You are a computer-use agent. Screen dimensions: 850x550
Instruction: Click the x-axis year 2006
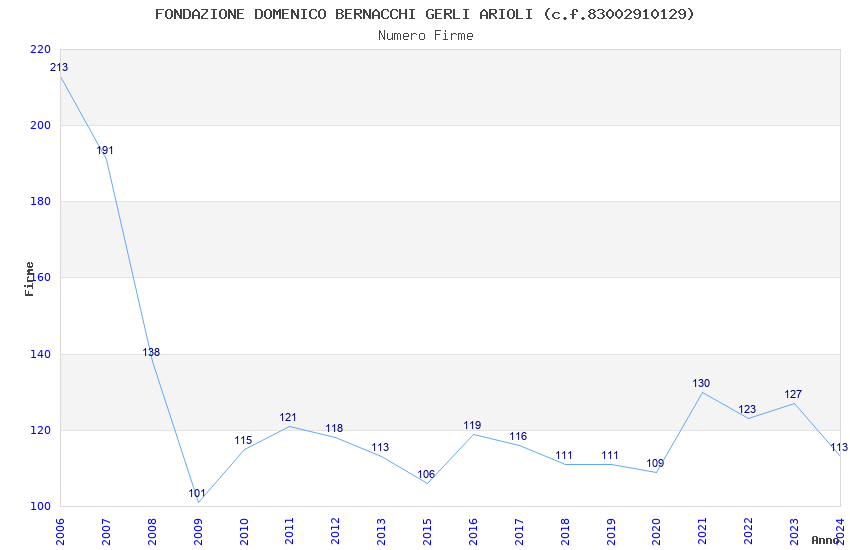click(60, 532)
